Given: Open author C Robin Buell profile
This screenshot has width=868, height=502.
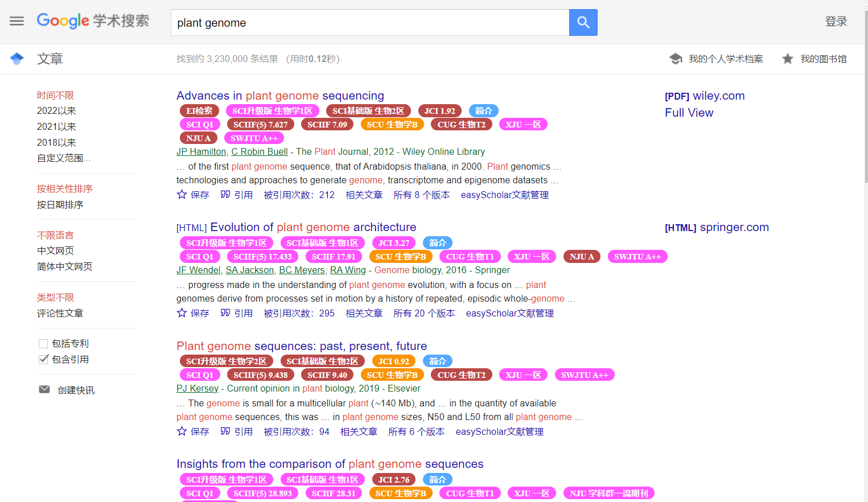Looking at the screenshot, I should (x=260, y=151).
